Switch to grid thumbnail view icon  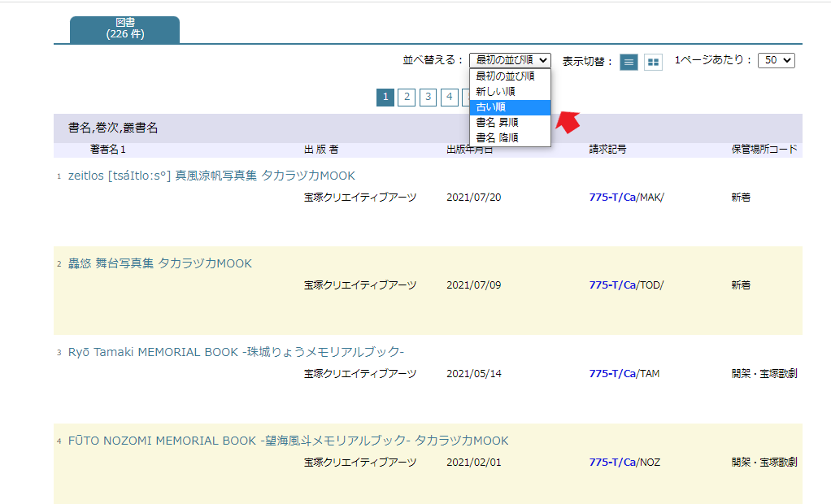[x=654, y=62]
